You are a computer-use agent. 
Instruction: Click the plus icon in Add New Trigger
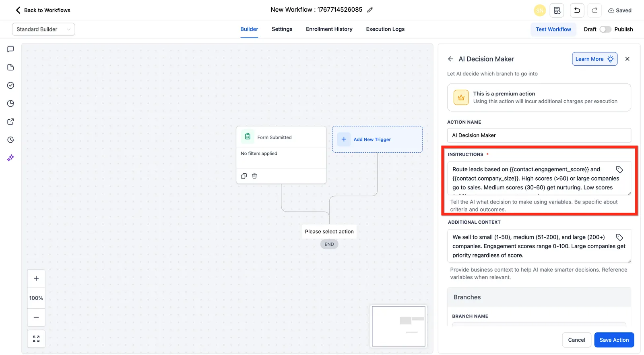point(344,139)
